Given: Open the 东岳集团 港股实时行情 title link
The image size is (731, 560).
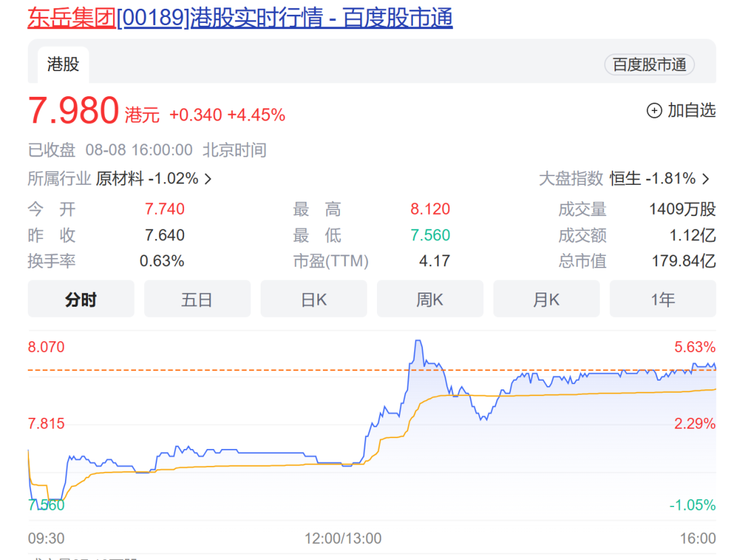Looking at the screenshot, I should coord(240,18).
